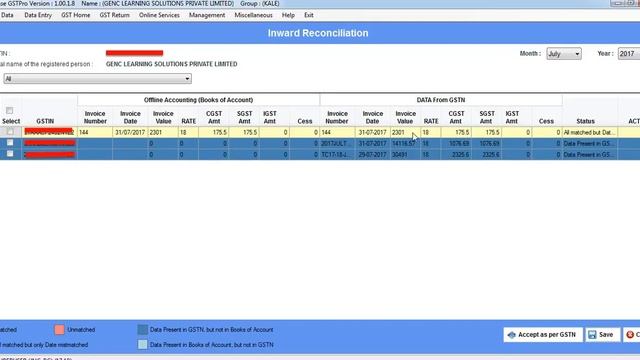Image resolution: width=640 pixels, height=360 pixels.
Task: Select GSTN invoice value 14116.57 cell
Action: point(405,144)
